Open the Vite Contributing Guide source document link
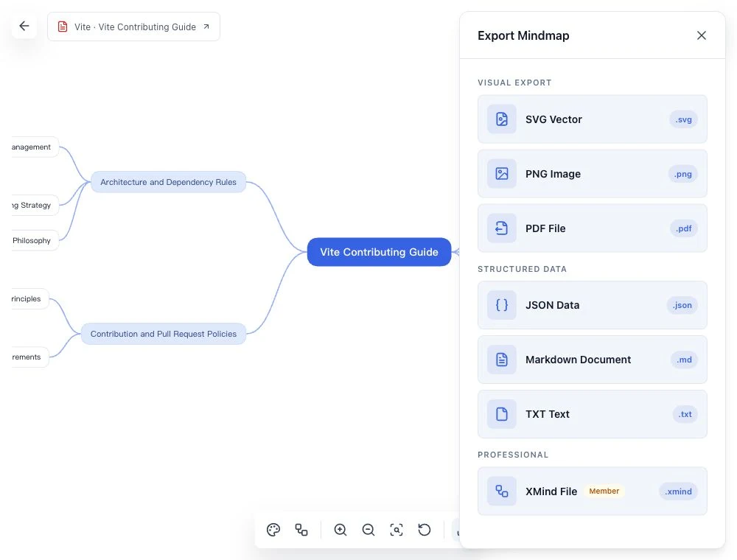This screenshot has width=737, height=560. pyautogui.click(x=133, y=27)
